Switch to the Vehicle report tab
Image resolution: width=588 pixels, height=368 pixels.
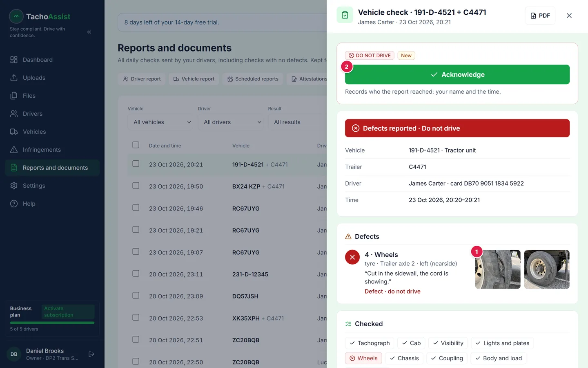point(194,79)
